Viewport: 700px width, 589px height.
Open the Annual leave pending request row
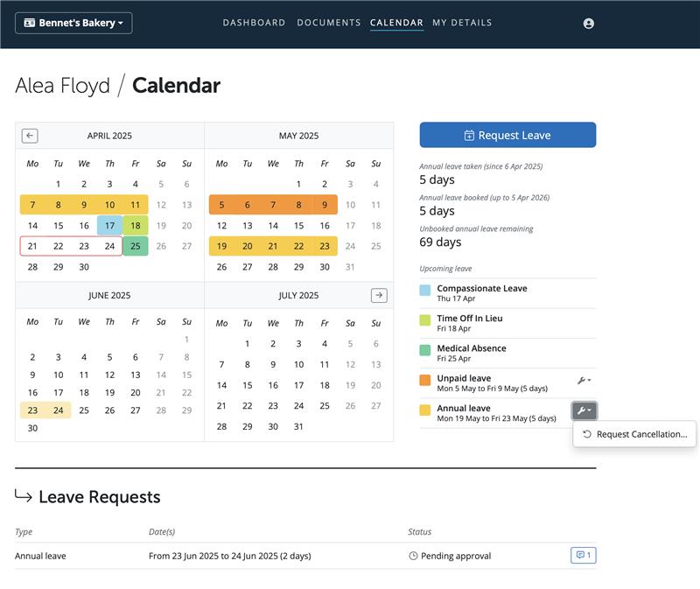tap(305, 556)
